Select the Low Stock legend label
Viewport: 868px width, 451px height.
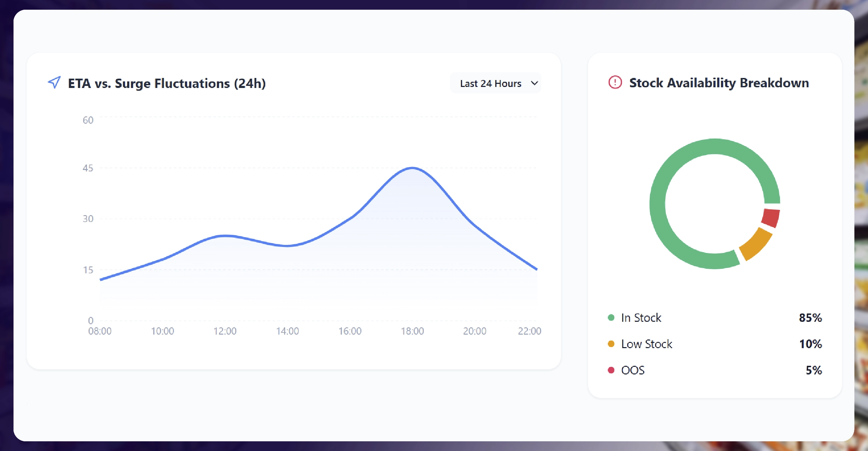(647, 344)
